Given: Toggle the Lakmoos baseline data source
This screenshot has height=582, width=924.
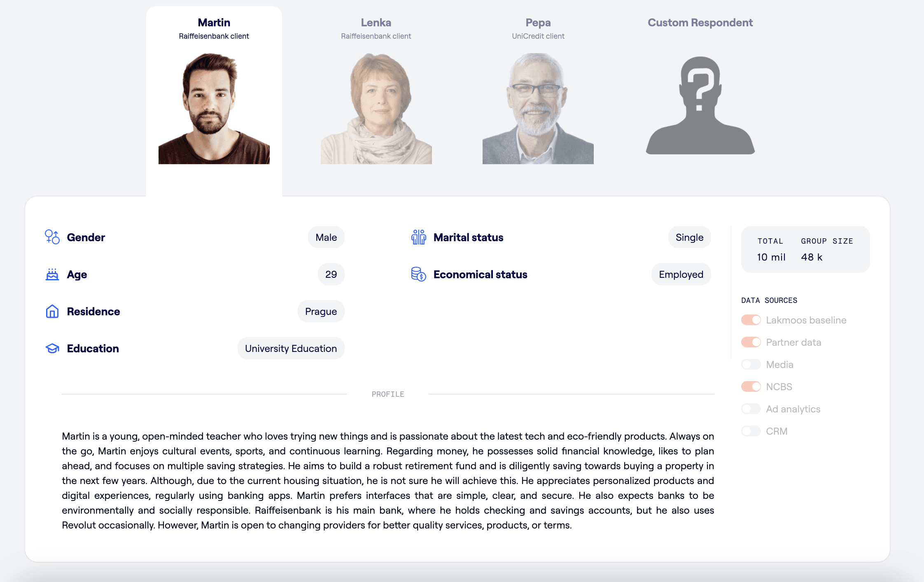Looking at the screenshot, I should (x=751, y=320).
